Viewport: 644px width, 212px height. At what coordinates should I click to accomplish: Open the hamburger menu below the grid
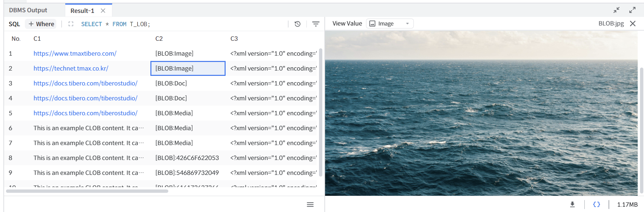click(x=310, y=204)
